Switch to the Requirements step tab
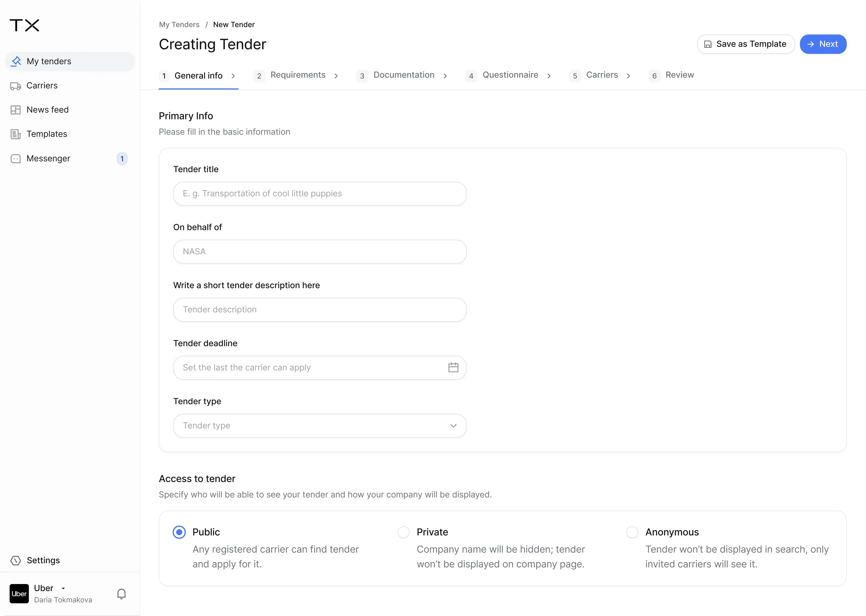The image size is (866, 616). tap(298, 75)
